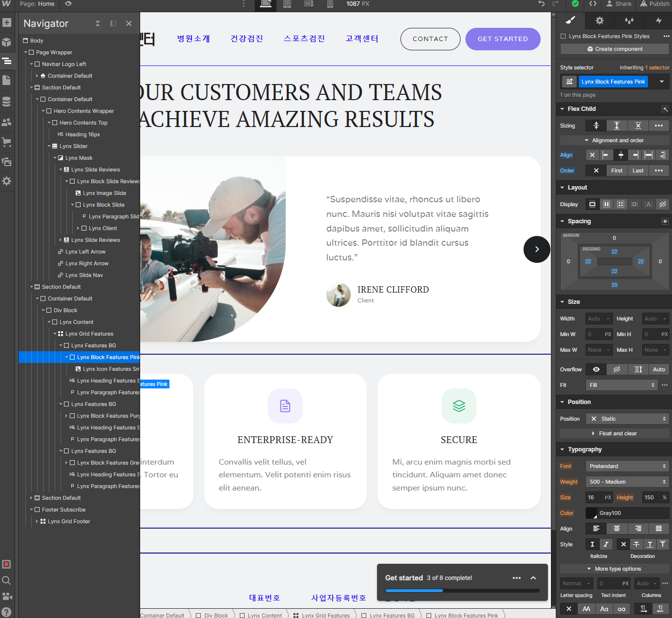672x618 pixels.
Task: Open the code export icon in top bar
Action: pos(593,4)
